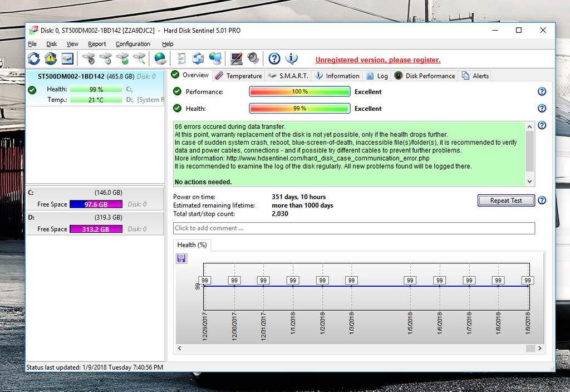The width and height of the screenshot is (570, 392).
Task: Click the send e-mail envelope toolbar icon
Action: tap(198, 58)
